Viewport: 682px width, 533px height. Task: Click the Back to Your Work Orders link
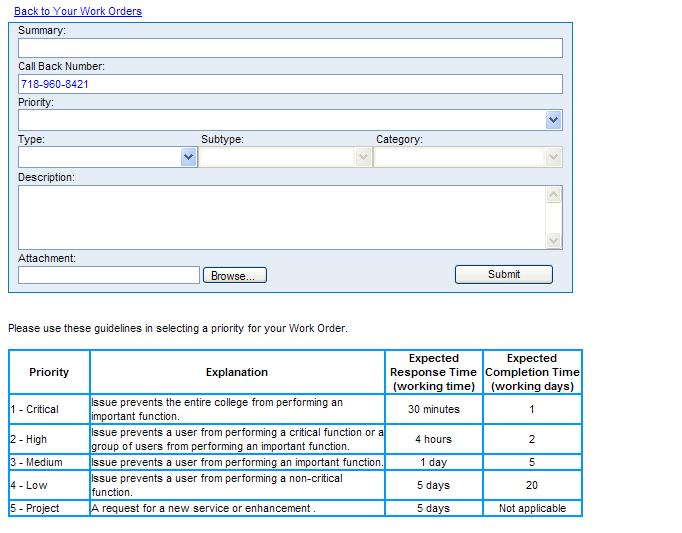click(x=78, y=11)
